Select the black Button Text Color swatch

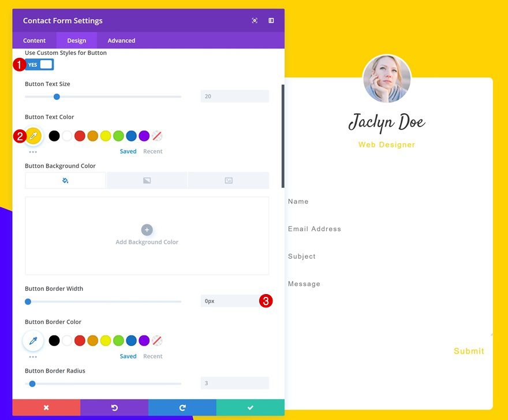[x=54, y=136]
